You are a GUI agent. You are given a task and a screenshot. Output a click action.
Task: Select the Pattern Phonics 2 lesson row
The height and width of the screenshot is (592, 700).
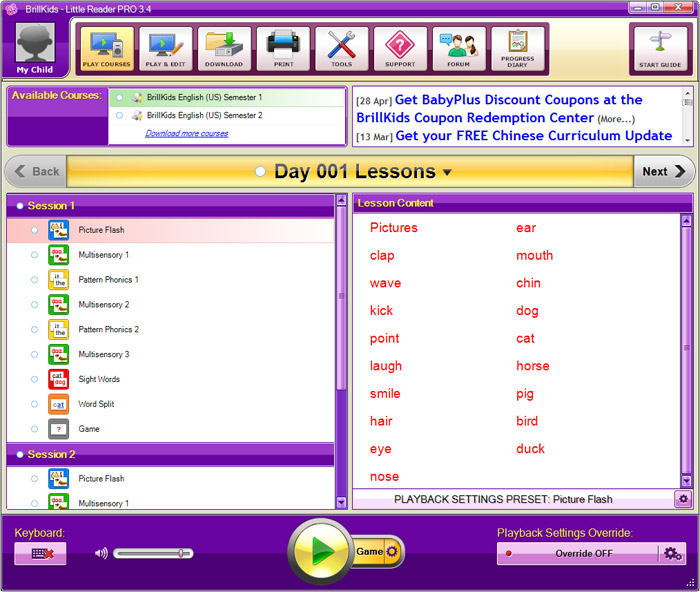coord(171,329)
